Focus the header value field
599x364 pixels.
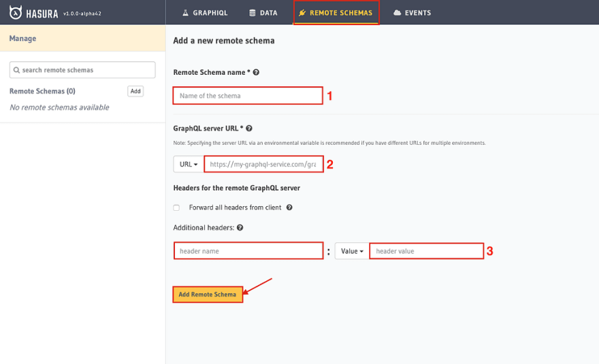(x=426, y=251)
